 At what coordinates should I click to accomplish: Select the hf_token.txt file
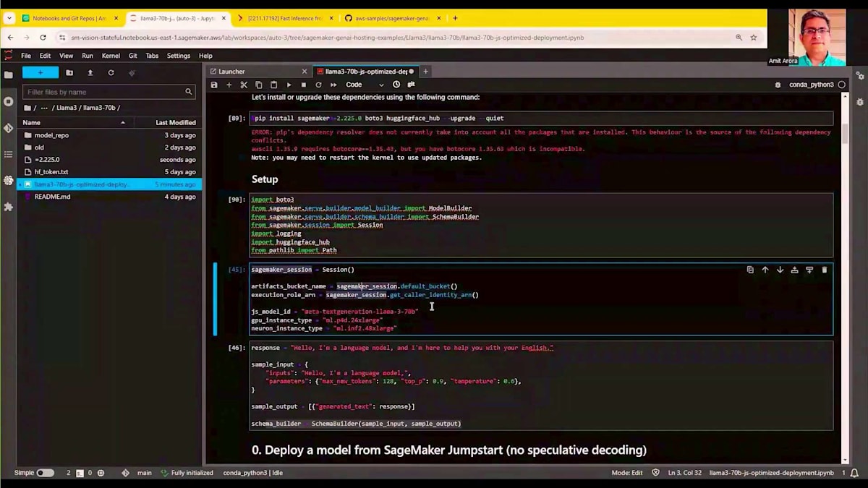[x=109, y=172]
